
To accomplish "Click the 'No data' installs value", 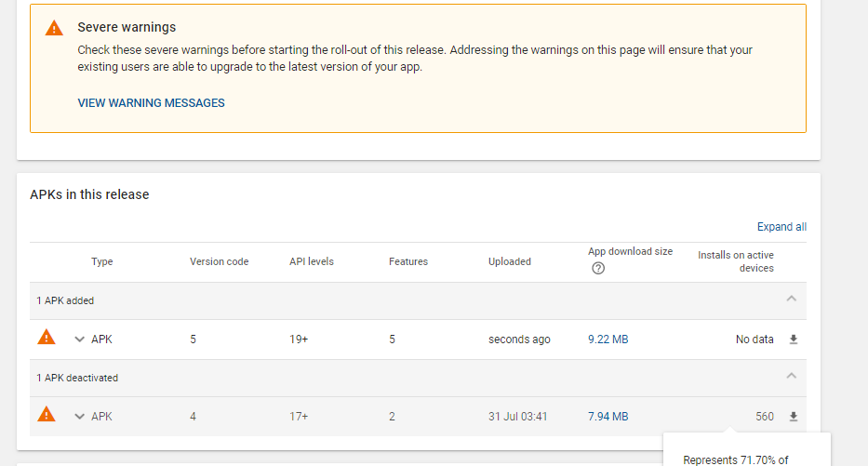I will click(x=754, y=340).
